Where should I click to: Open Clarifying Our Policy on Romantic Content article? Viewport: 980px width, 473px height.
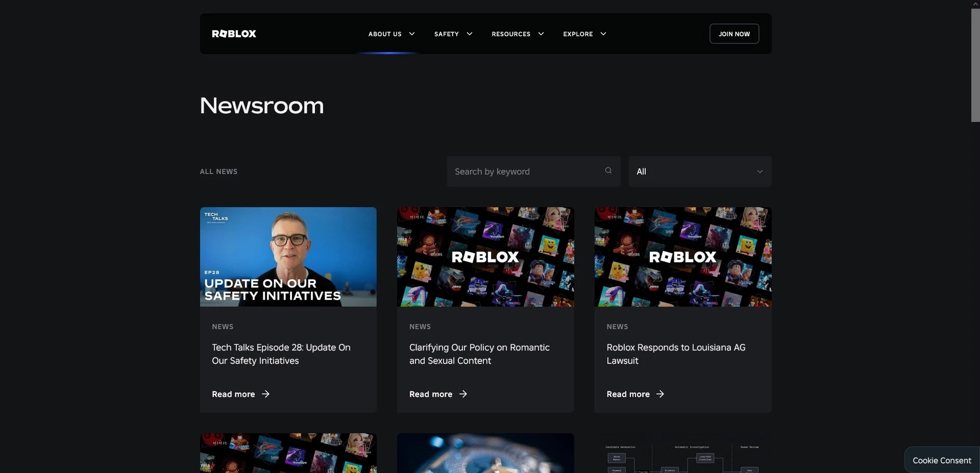[479, 354]
